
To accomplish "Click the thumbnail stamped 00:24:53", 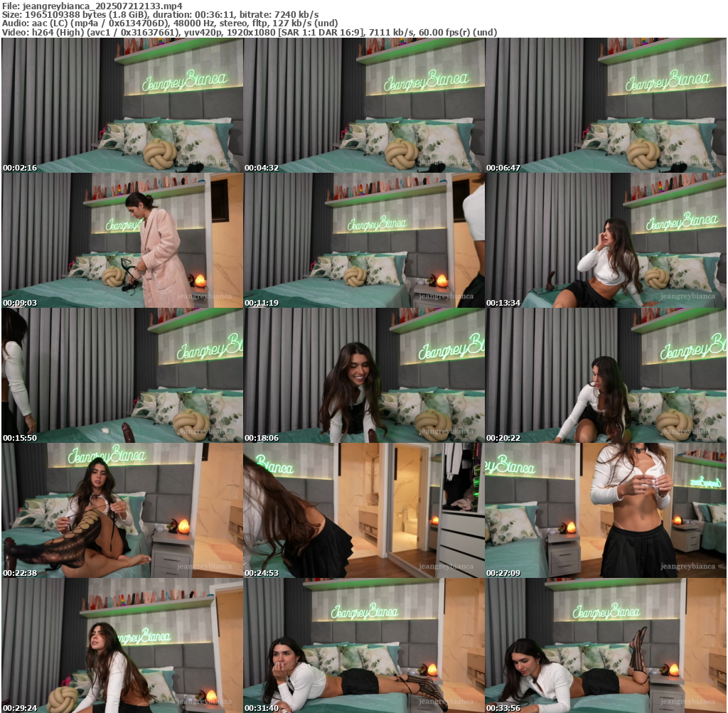I will (x=364, y=510).
